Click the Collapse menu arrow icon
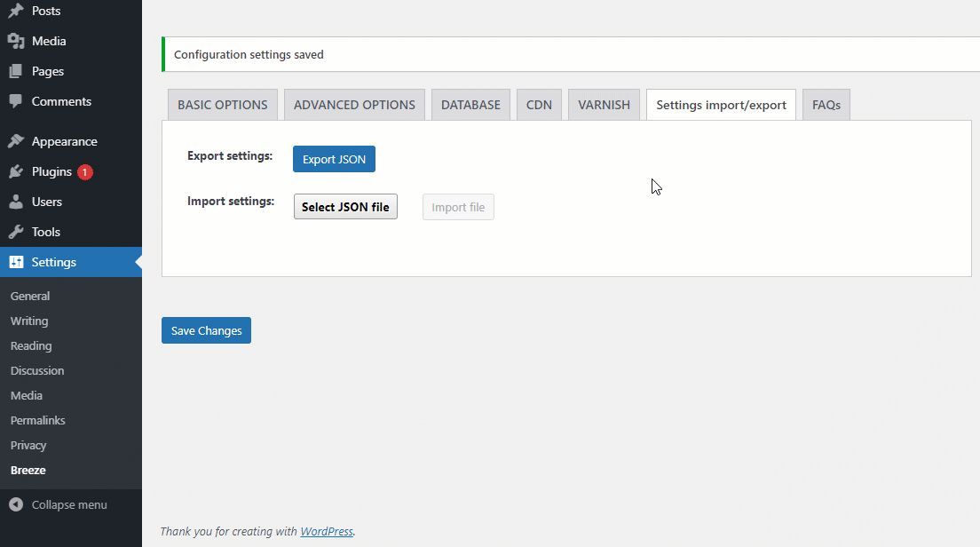The height and width of the screenshot is (547, 980). tap(16, 504)
